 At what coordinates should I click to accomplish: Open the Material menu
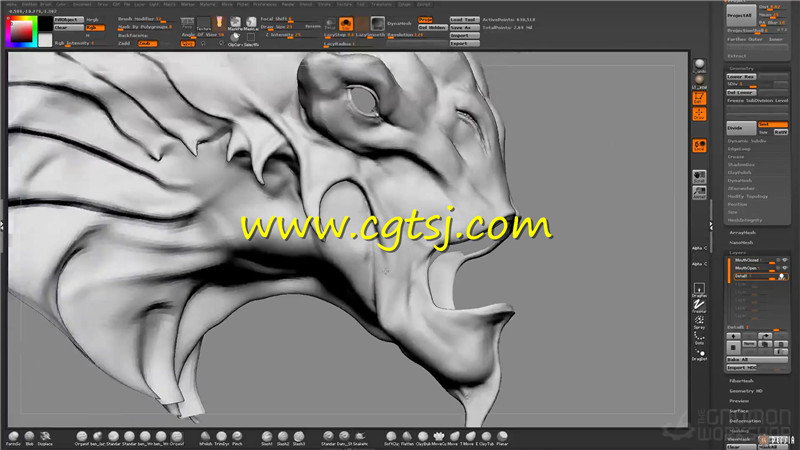point(208,4)
